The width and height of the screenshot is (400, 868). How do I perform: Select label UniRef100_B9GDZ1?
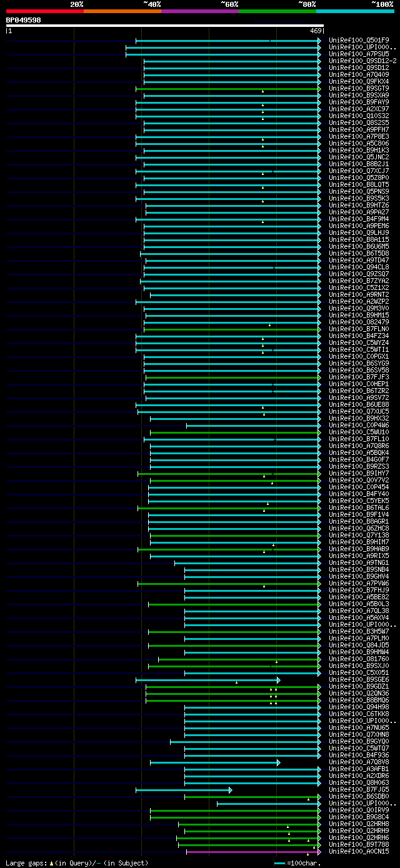359,686
